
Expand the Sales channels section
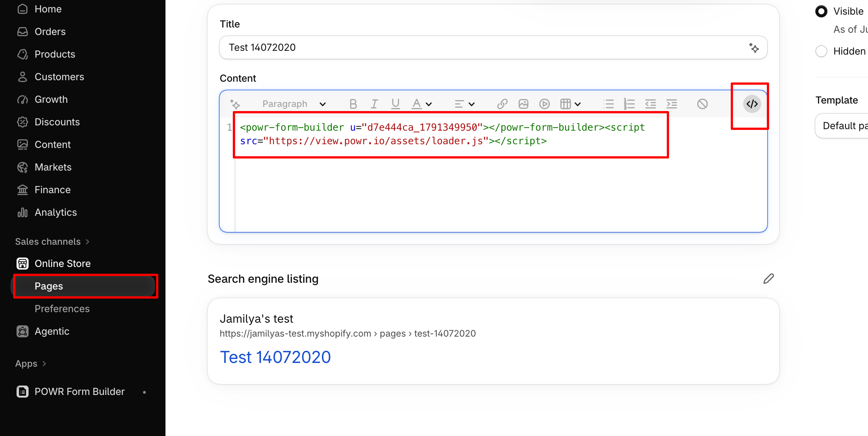tap(52, 242)
